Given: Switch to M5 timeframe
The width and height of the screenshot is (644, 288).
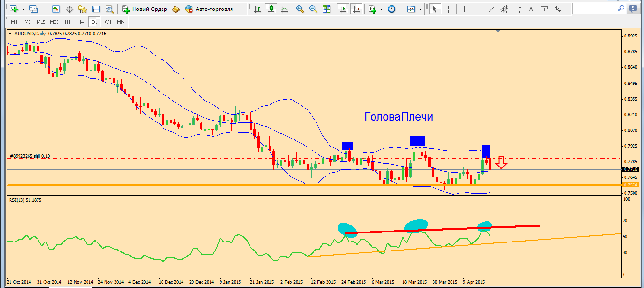Looking at the screenshot, I should point(28,22).
